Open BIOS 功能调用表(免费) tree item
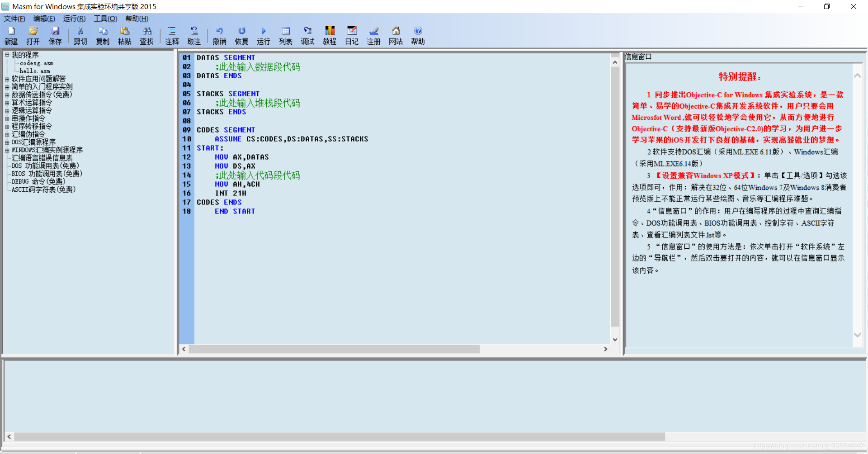The width and height of the screenshot is (868, 454). point(47,174)
